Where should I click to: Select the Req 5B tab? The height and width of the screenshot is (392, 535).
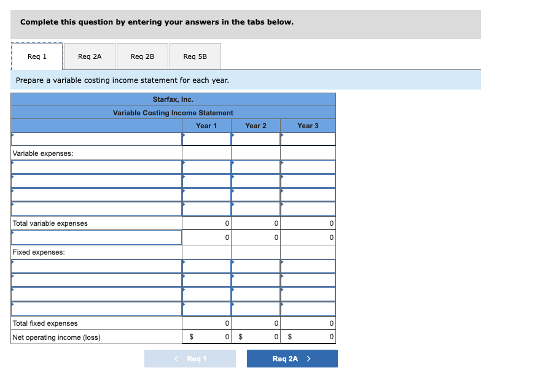coord(195,56)
